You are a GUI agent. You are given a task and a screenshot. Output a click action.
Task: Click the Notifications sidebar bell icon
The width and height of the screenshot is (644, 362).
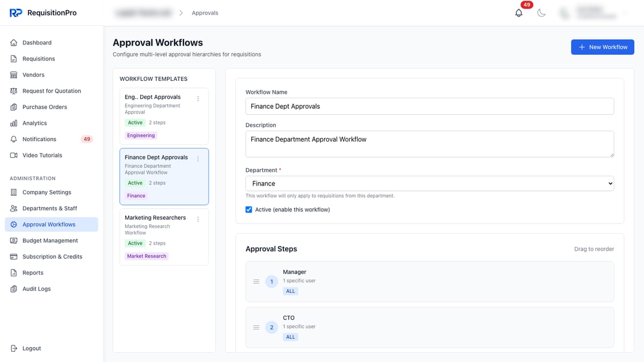click(14, 139)
